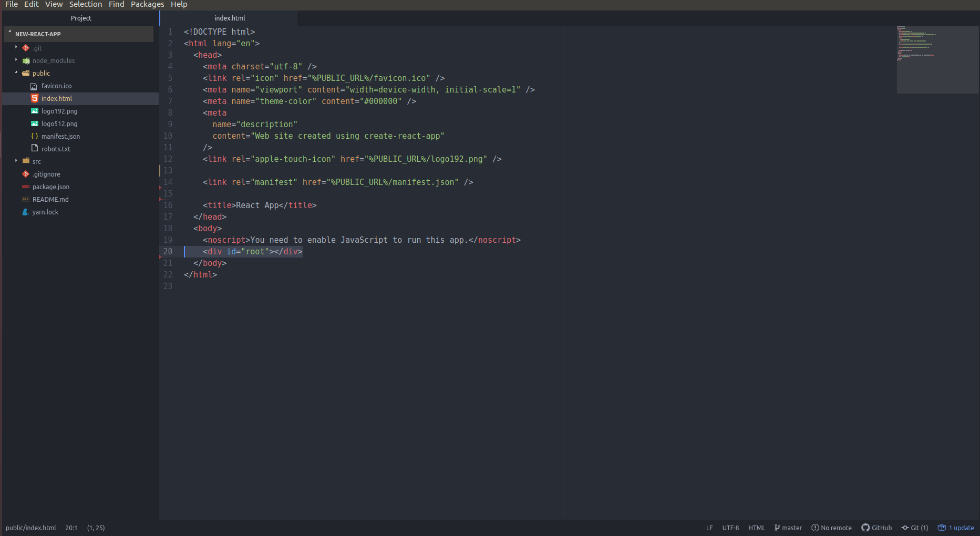
Task: Click the package.json npm icon
Action: pos(26,187)
